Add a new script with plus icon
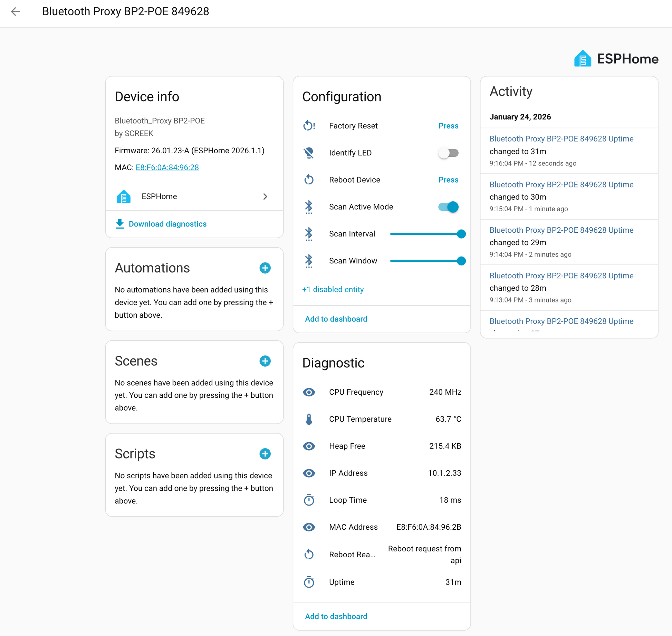Screen dimensions: 672x636 pyautogui.click(x=265, y=454)
